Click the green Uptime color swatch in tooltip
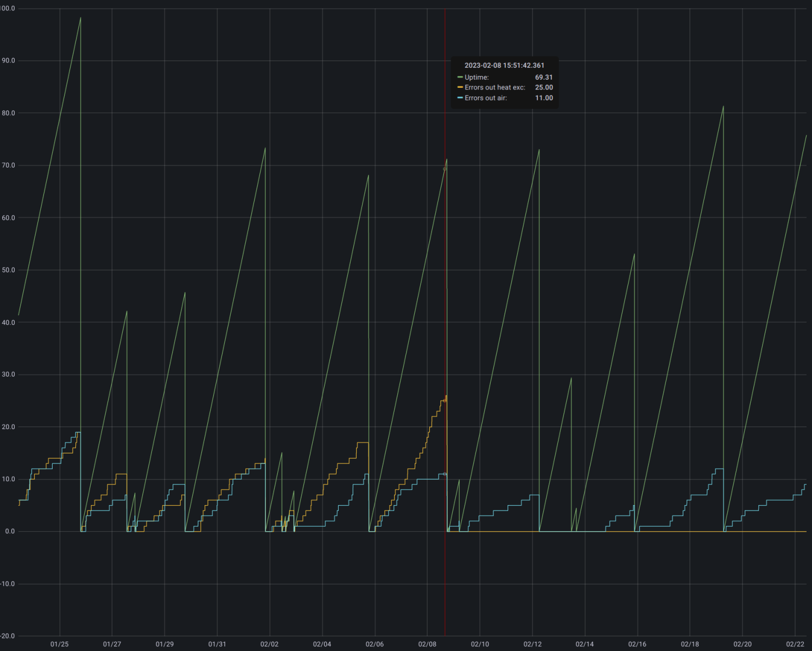 pos(460,78)
